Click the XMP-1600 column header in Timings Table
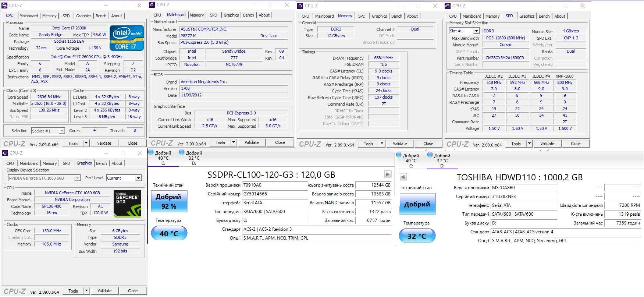Viewport: 644px width, 297px height. click(x=565, y=76)
